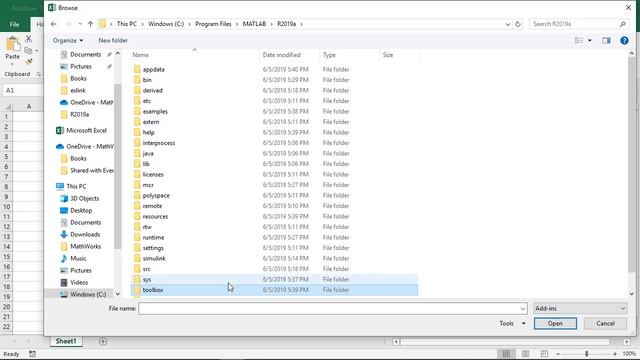Viewport: 640px width, 360px height.
Task: Open the recent locations dropdown arrow
Action: tap(80, 24)
